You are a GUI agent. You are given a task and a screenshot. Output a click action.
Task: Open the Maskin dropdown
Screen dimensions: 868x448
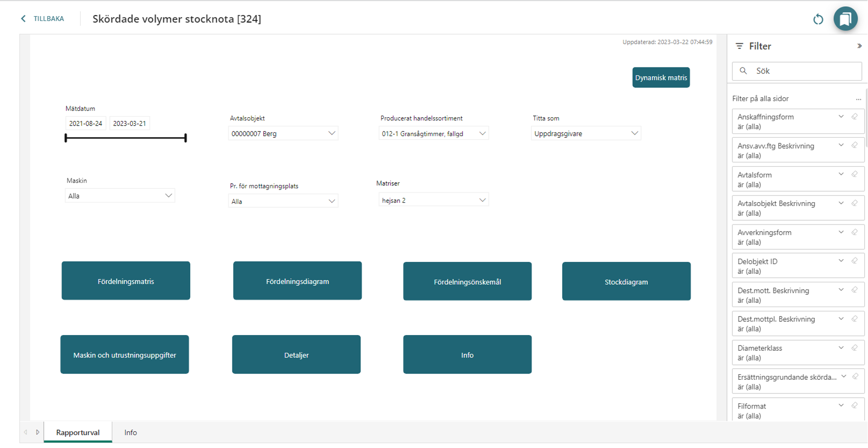coord(120,196)
